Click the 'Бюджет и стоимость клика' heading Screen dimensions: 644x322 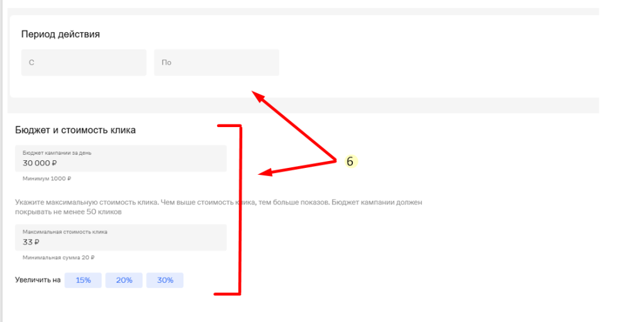pyautogui.click(x=75, y=130)
